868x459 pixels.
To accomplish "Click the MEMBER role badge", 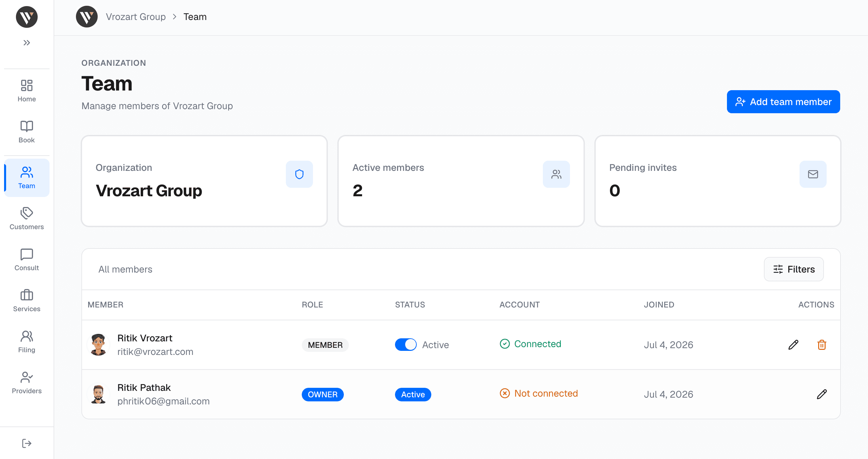I will tap(325, 345).
